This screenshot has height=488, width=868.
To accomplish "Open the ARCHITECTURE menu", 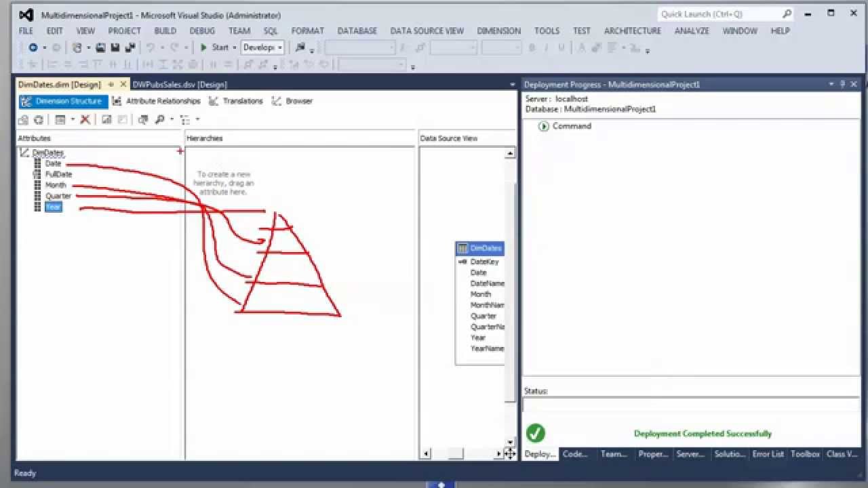I will pos(633,30).
